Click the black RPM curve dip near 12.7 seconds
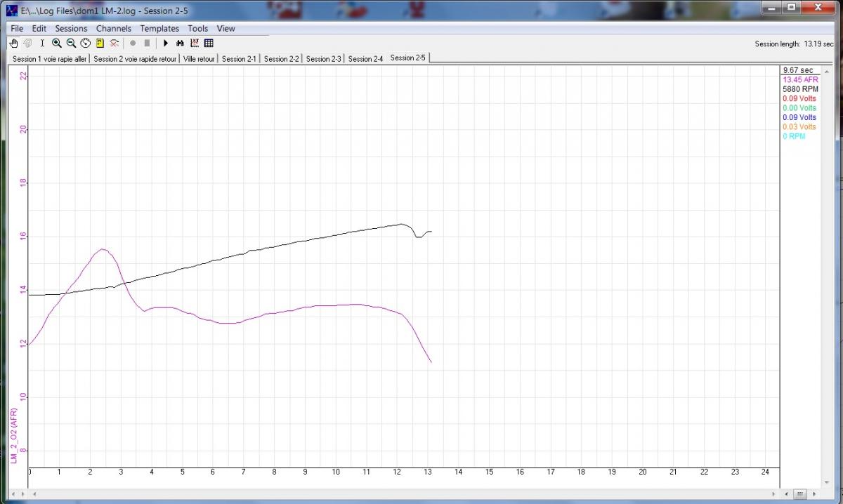This screenshot has height=504, width=843. (x=418, y=237)
